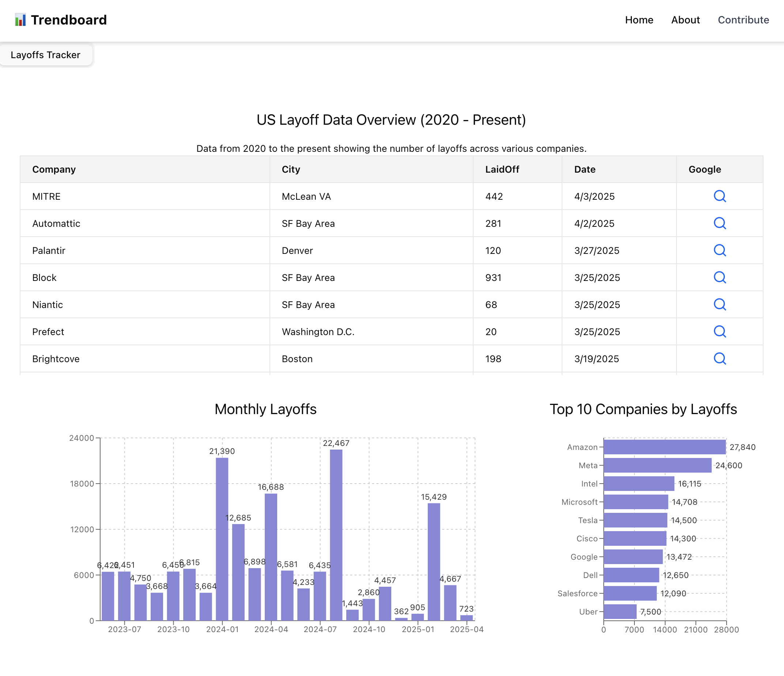Open Google search for Palantir row
The width and height of the screenshot is (784, 676).
click(x=720, y=250)
